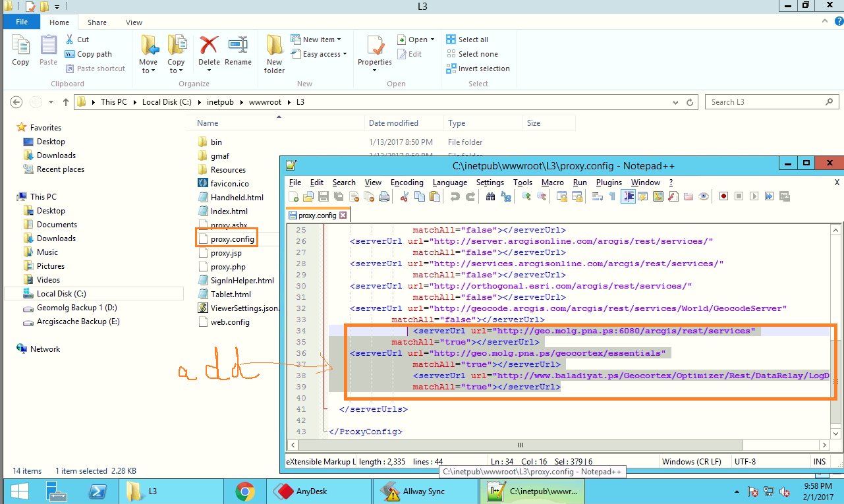Redo the edit in Notepad++ toolbar
Viewport: 844px width, 504px height.
click(470, 196)
